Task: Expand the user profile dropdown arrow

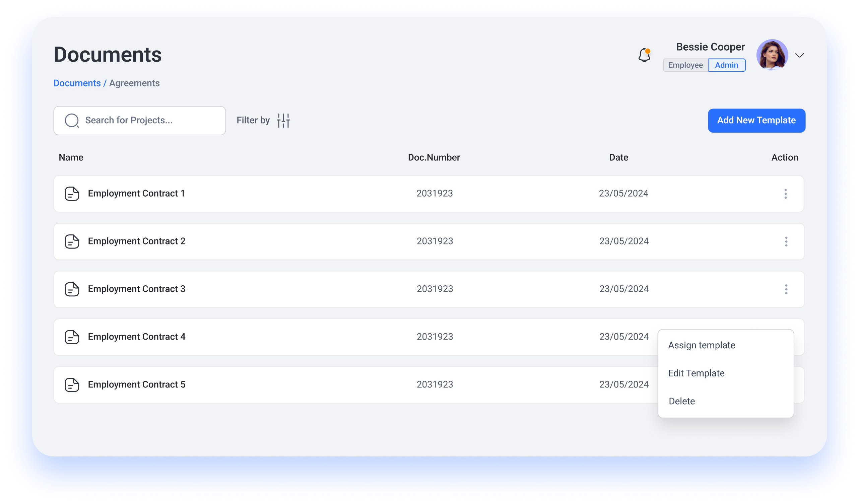Action: 799,55
